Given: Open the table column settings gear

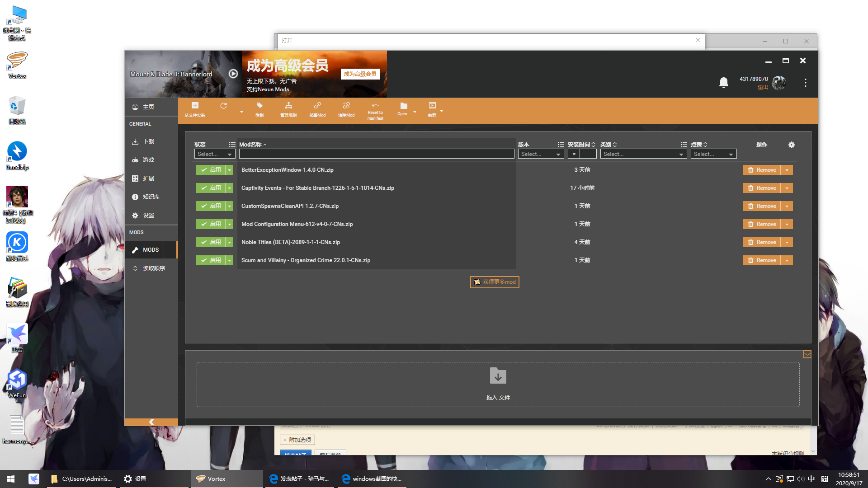Looking at the screenshot, I should tap(792, 145).
